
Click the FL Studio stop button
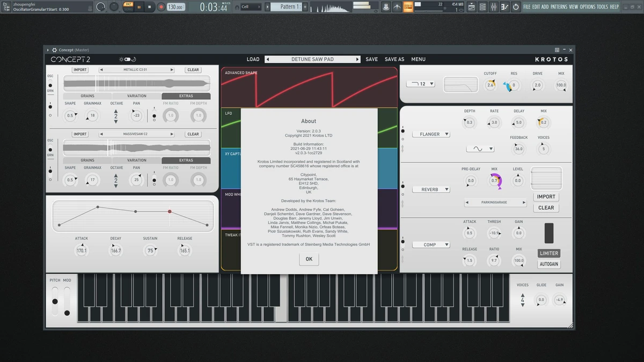pyautogui.click(x=150, y=7)
